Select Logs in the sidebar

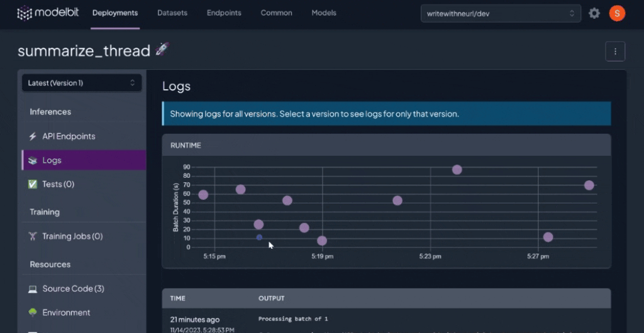[x=84, y=160]
